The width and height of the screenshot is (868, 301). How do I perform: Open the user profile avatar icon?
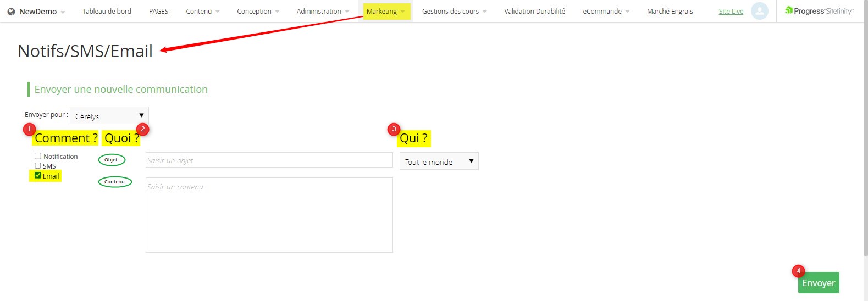click(x=759, y=11)
